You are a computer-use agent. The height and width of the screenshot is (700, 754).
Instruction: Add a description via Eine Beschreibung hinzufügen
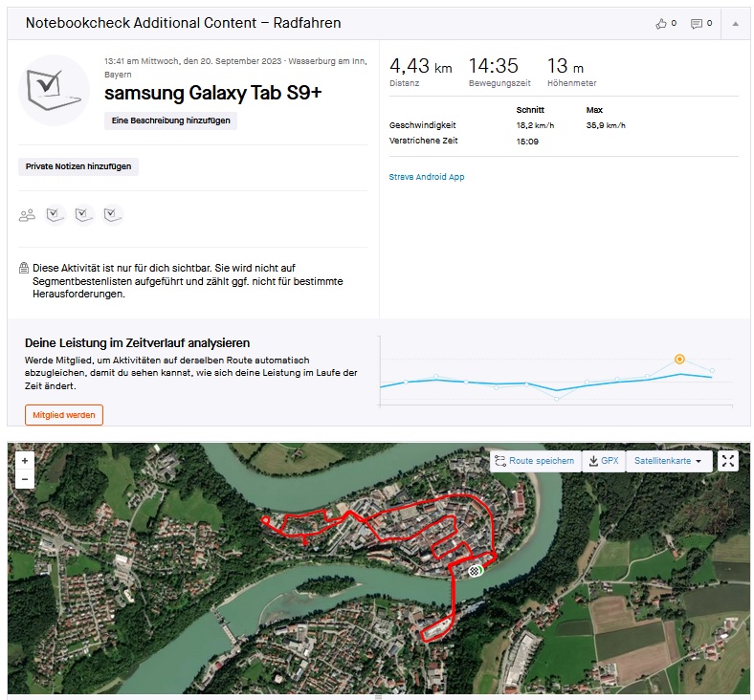[x=170, y=120]
